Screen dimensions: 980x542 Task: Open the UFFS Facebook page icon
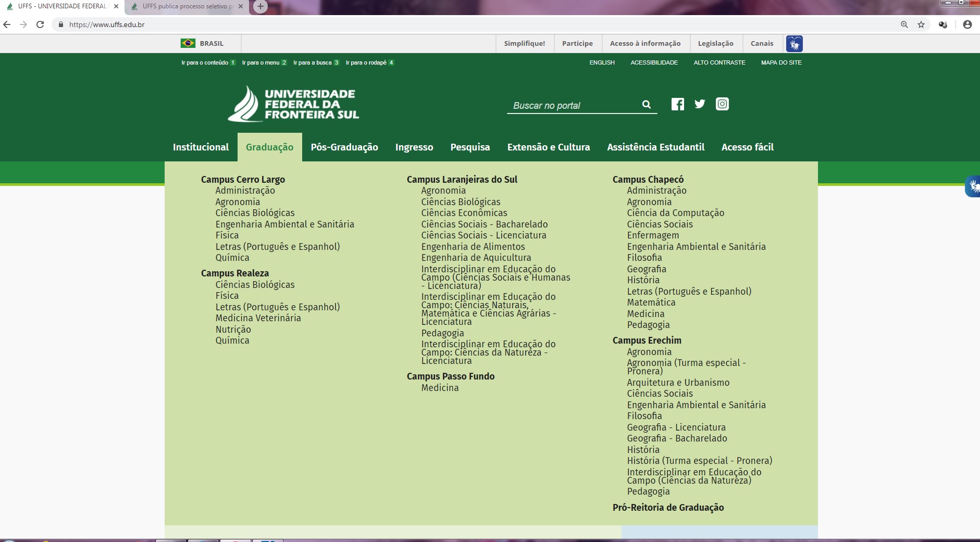[677, 104]
